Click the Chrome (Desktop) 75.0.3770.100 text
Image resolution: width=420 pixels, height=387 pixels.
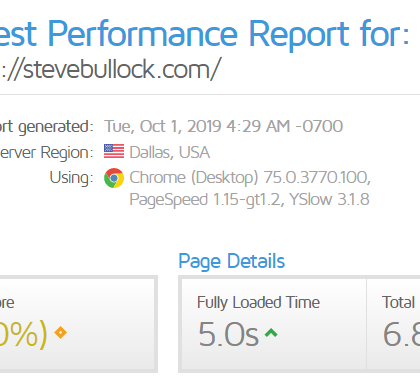point(250,177)
